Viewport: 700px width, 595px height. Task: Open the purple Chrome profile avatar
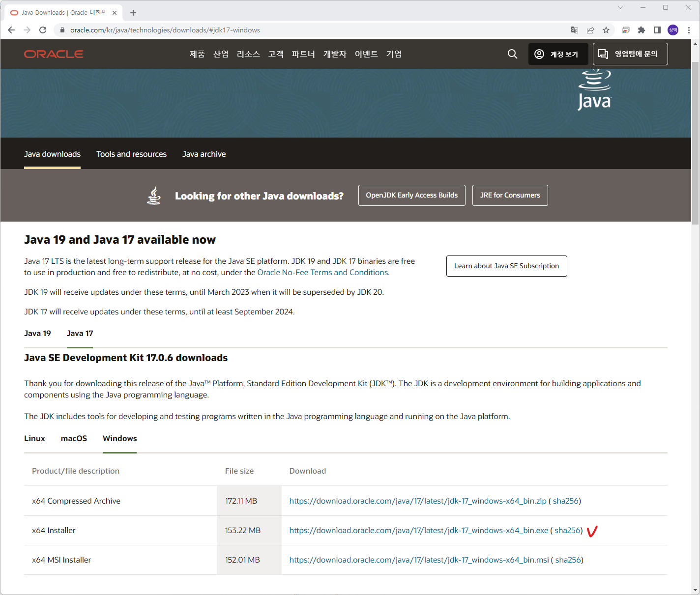[673, 30]
